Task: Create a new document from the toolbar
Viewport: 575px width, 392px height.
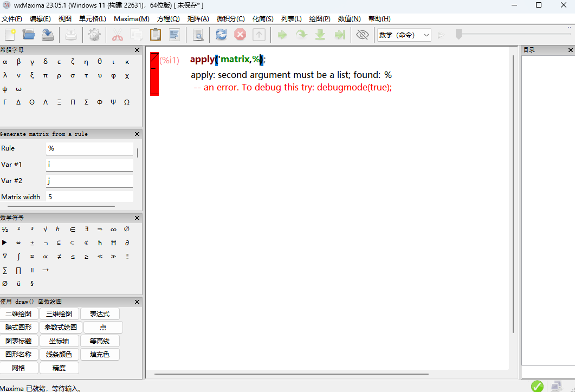Action: (x=10, y=35)
